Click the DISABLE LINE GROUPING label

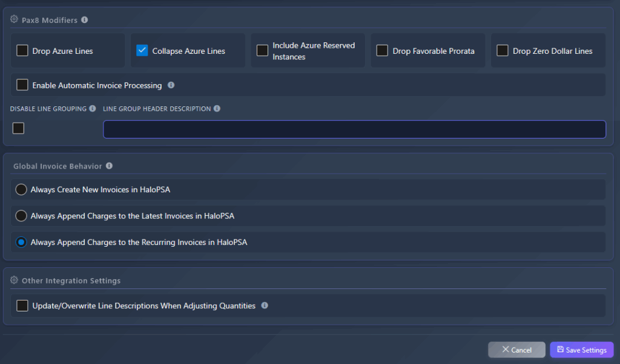(48, 109)
